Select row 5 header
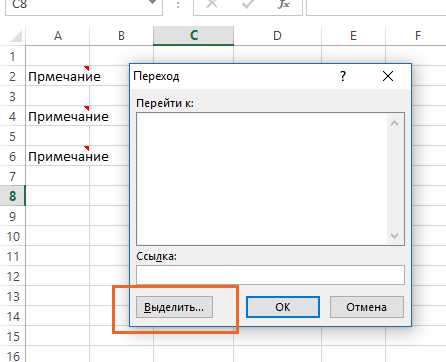This screenshot has height=362, width=446. point(12,136)
